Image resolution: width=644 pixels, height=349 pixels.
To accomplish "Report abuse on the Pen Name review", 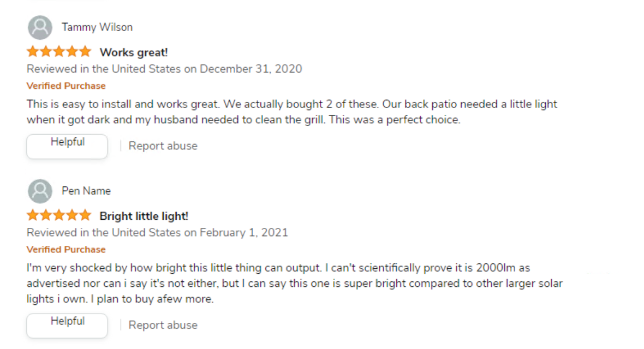I will [x=163, y=326].
